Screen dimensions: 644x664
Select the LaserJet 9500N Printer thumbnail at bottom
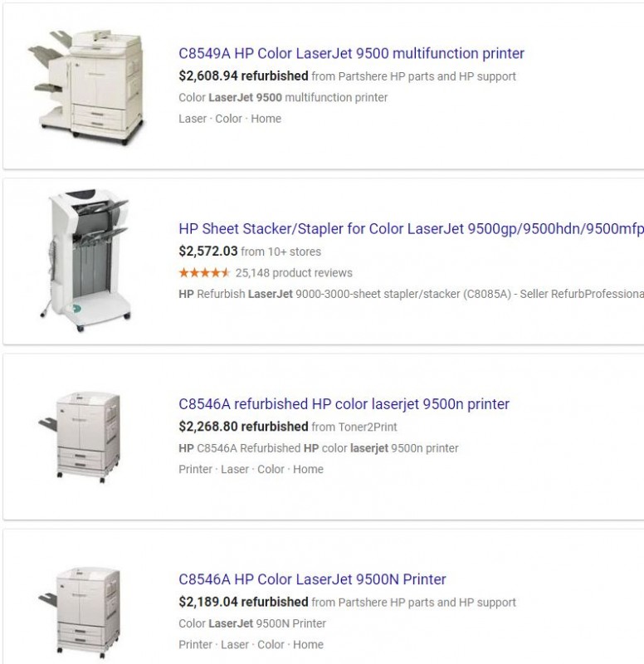pos(80,613)
